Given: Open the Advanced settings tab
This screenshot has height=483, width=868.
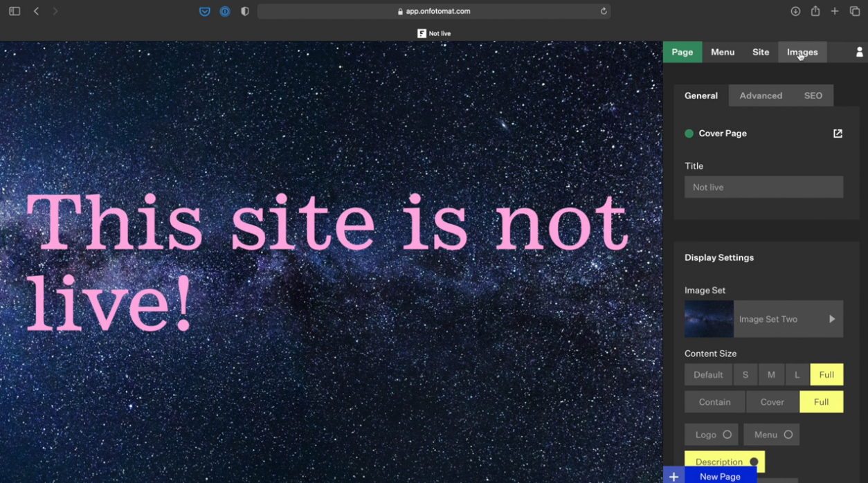Looking at the screenshot, I should pyautogui.click(x=760, y=95).
